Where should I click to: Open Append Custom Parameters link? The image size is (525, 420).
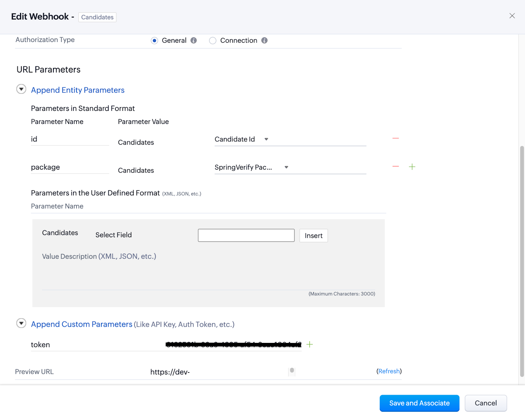click(82, 324)
